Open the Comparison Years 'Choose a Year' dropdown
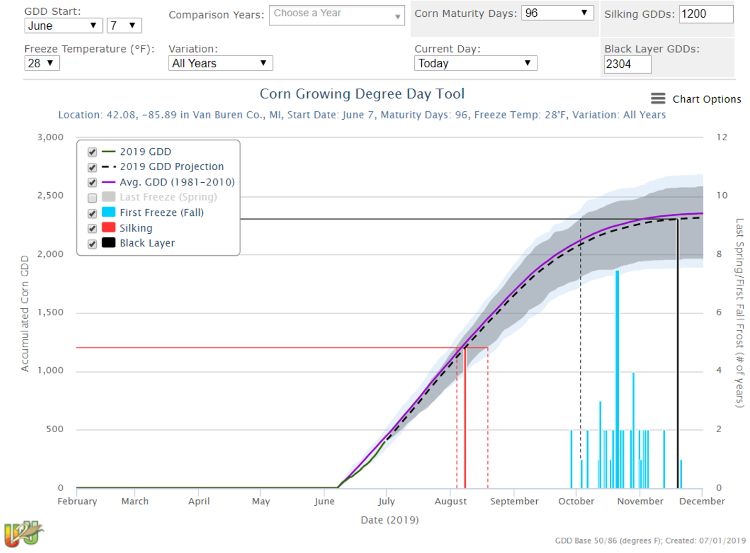The width and height of the screenshot is (750, 553). tap(337, 15)
